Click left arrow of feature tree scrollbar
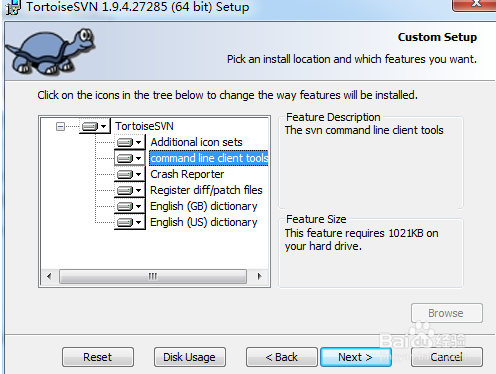496x374 pixels. pos(49,276)
